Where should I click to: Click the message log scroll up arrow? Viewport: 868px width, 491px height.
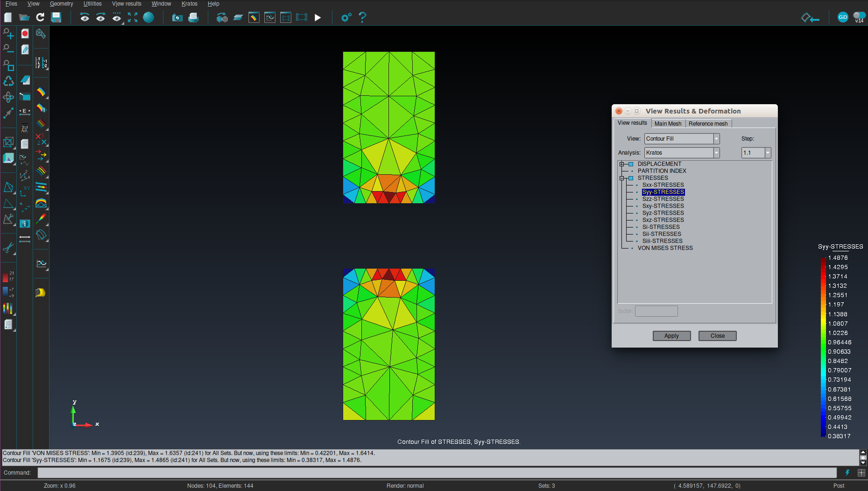coord(863,452)
